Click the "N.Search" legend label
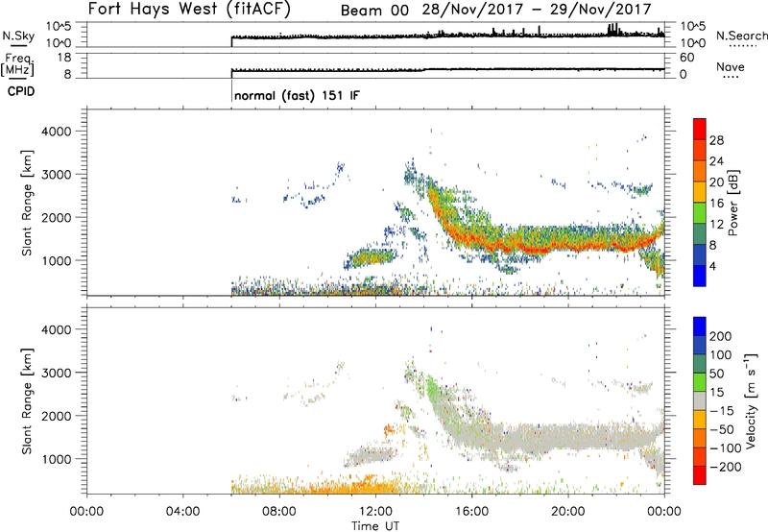The width and height of the screenshot is (768, 532). [x=742, y=36]
